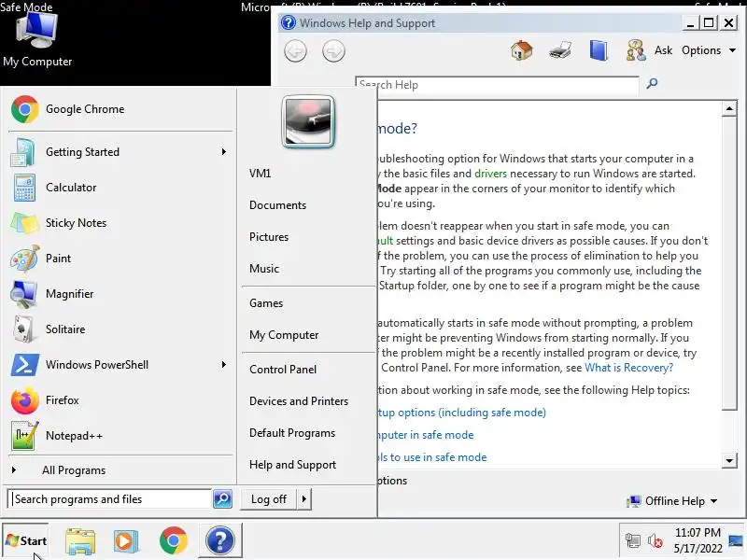Screen dimensions: 747x560
Task: Click the Print icon in Help toolbar
Action: (x=559, y=50)
